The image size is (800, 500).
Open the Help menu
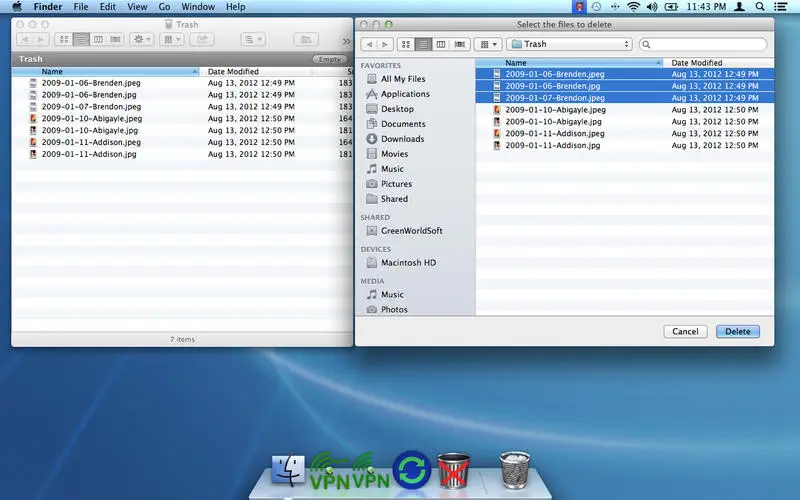(x=236, y=7)
